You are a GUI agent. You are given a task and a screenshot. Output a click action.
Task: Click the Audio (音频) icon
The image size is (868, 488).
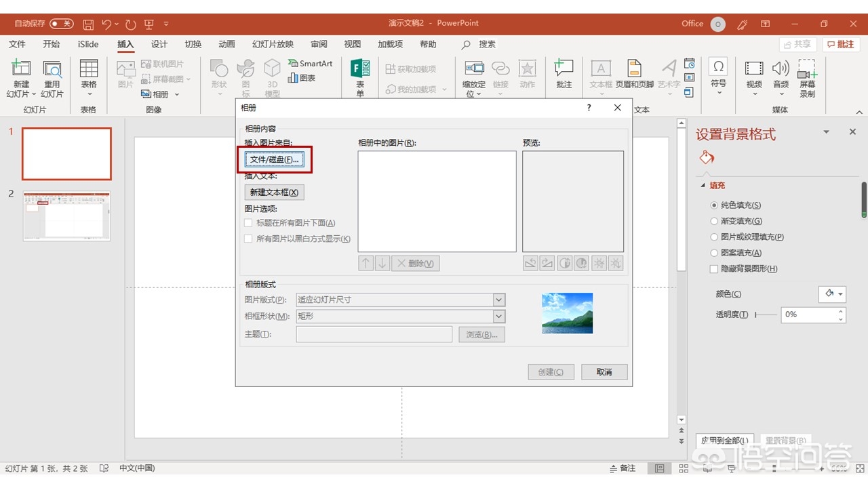[781, 70]
